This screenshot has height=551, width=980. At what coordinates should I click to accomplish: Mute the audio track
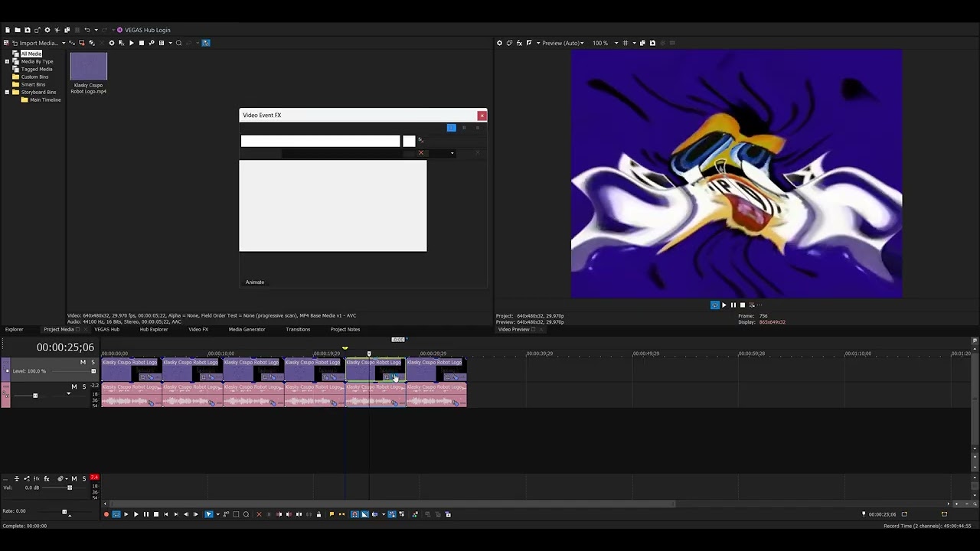point(74,386)
